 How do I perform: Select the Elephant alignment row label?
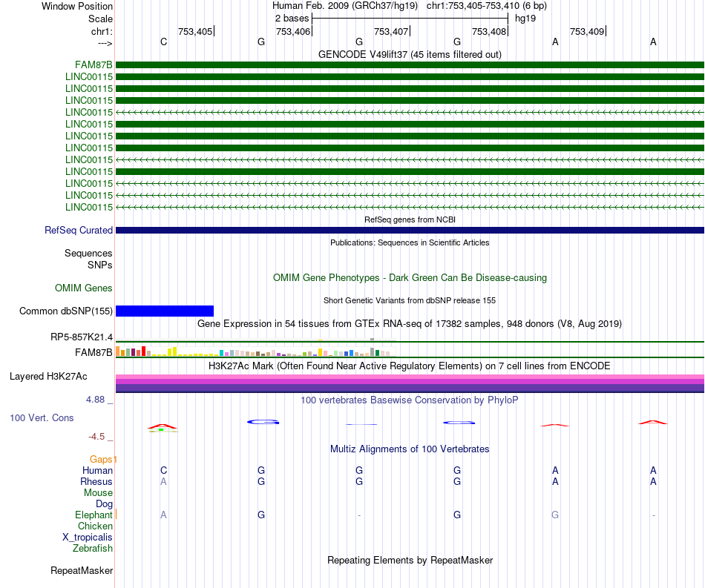click(x=94, y=515)
